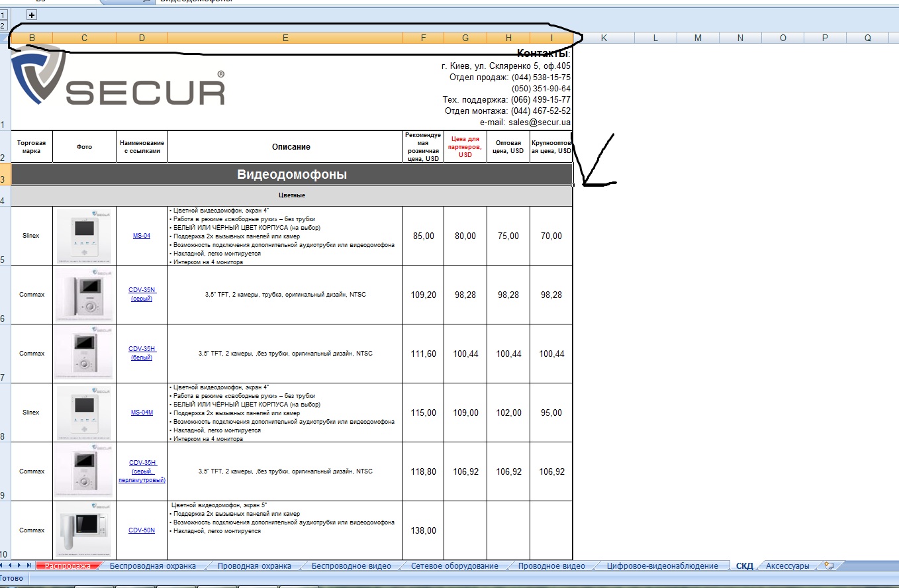Click the CDV-35N product photo

84,295
